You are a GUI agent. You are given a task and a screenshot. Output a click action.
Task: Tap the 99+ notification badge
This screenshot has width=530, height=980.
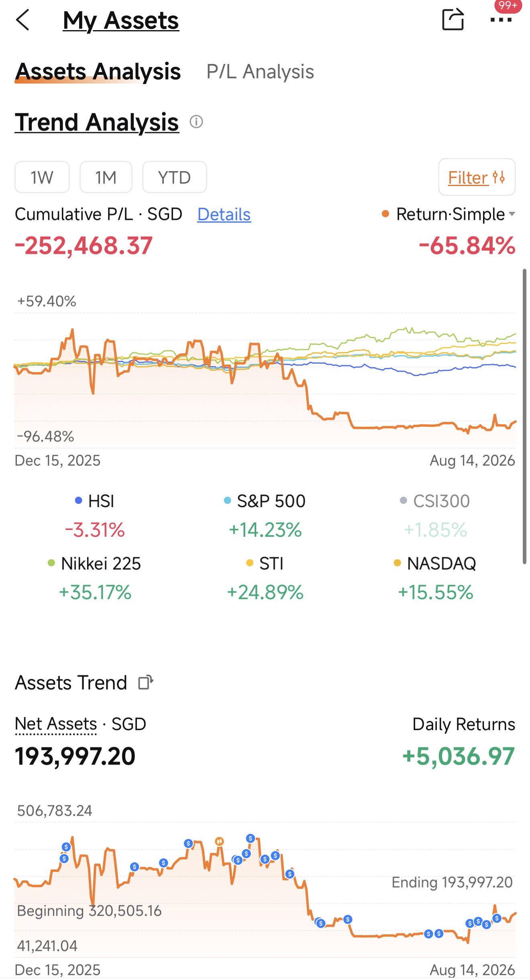click(x=508, y=6)
